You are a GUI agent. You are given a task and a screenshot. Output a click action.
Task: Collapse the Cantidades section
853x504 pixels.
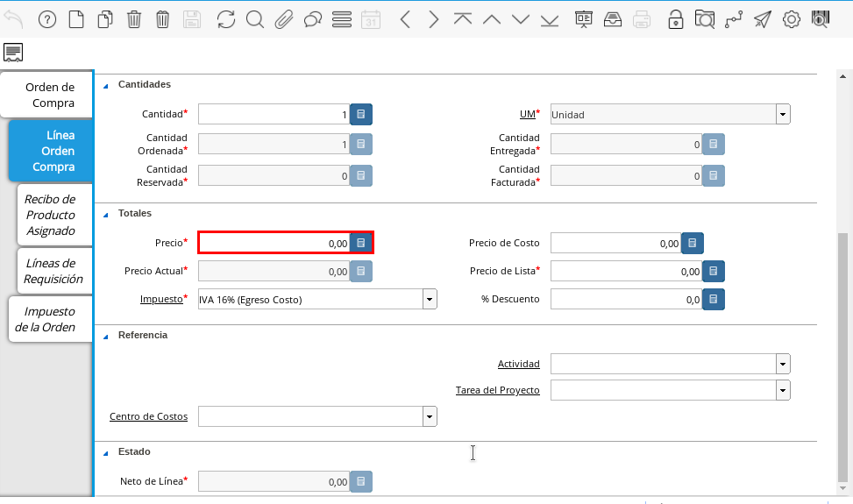pyautogui.click(x=105, y=86)
